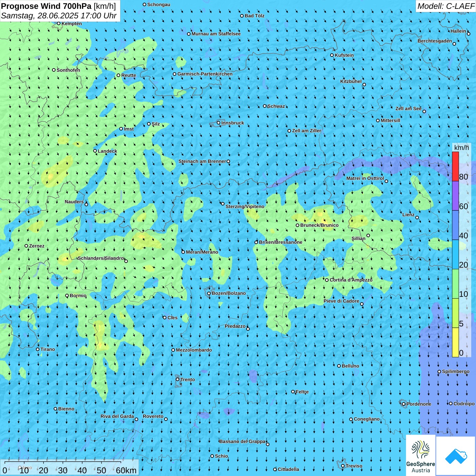Click the 'Zell am Ziller' label

(307, 131)
